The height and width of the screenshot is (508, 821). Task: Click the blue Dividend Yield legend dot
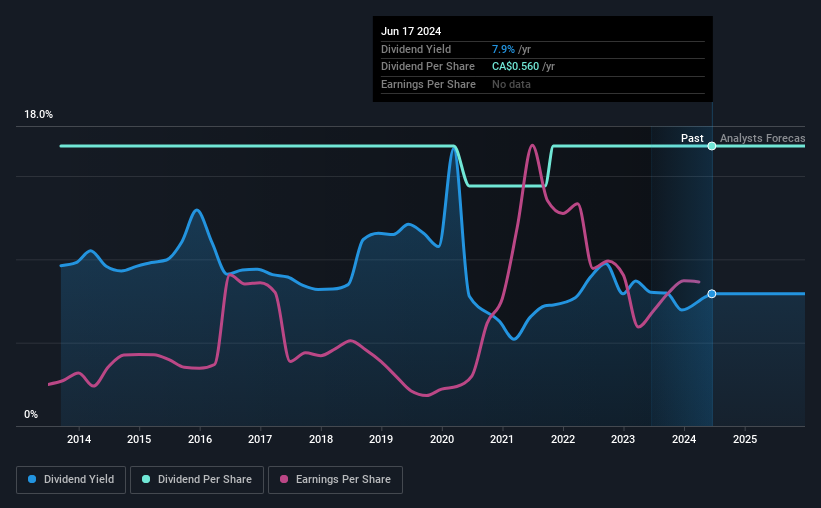coord(32,479)
